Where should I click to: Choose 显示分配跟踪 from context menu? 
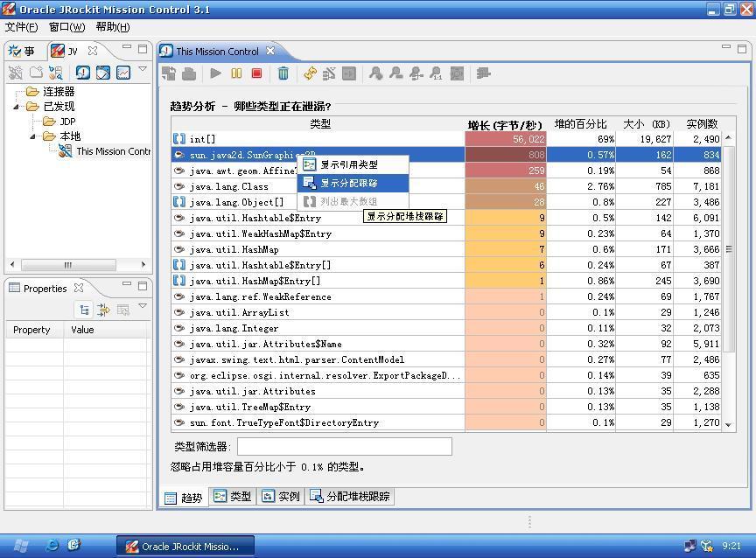click(x=353, y=183)
